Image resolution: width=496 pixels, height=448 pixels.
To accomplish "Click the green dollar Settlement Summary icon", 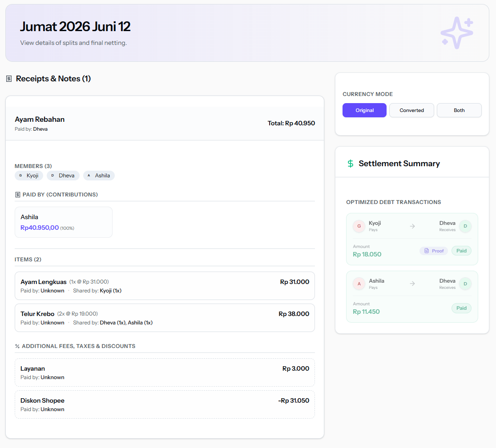I will [351, 164].
